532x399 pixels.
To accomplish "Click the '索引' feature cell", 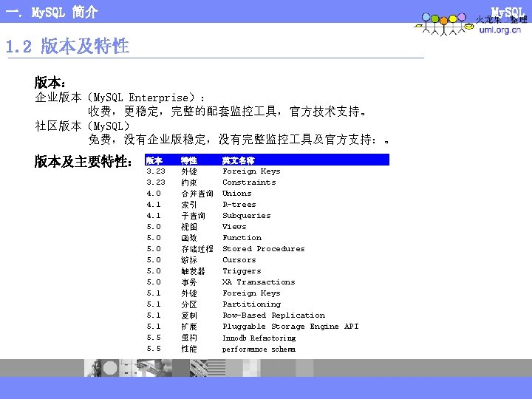I will (x=189, y=205).
